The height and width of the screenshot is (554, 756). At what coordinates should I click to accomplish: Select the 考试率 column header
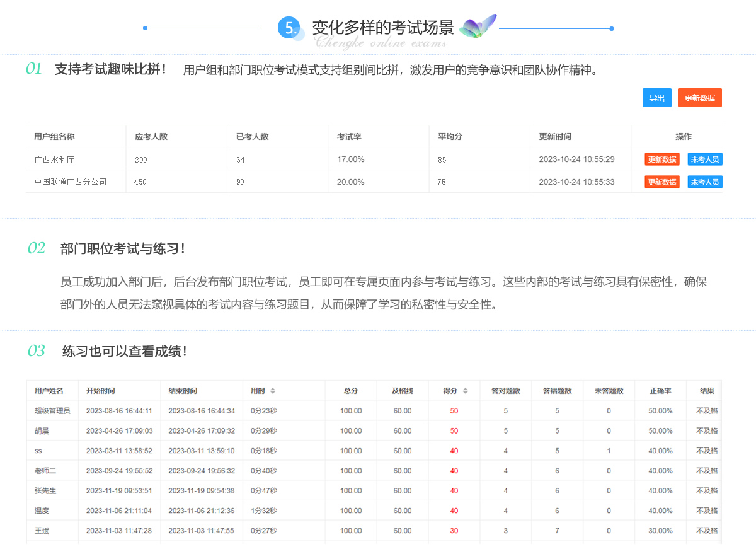click(349, 137)
